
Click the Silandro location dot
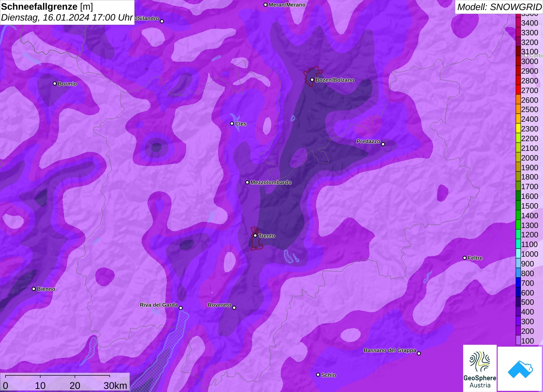[162, 21]
